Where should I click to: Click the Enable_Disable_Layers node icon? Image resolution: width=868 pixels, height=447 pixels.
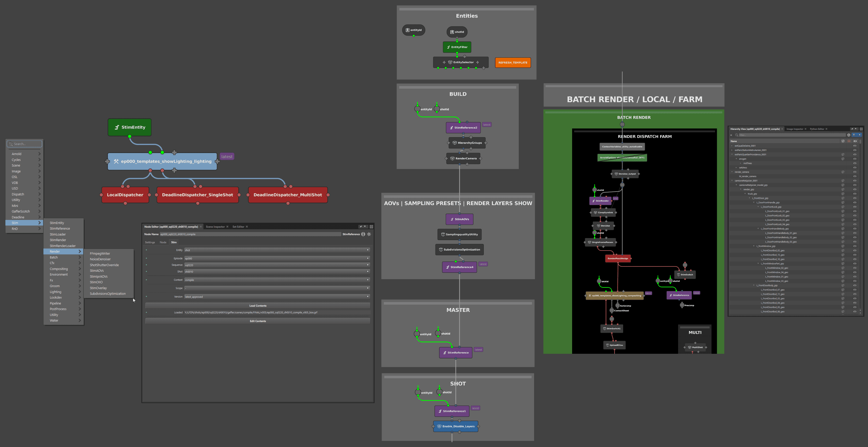(439, 426)
